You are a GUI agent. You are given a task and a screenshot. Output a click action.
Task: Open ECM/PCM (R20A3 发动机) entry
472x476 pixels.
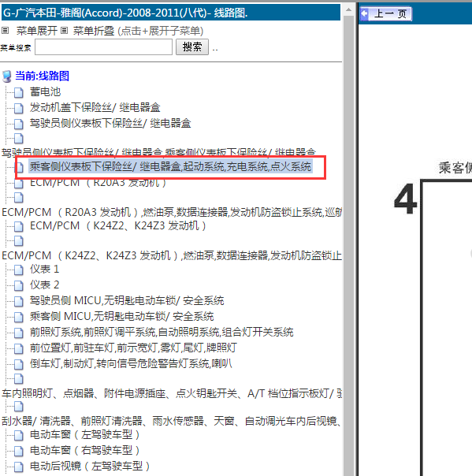(x=98, y=183)
